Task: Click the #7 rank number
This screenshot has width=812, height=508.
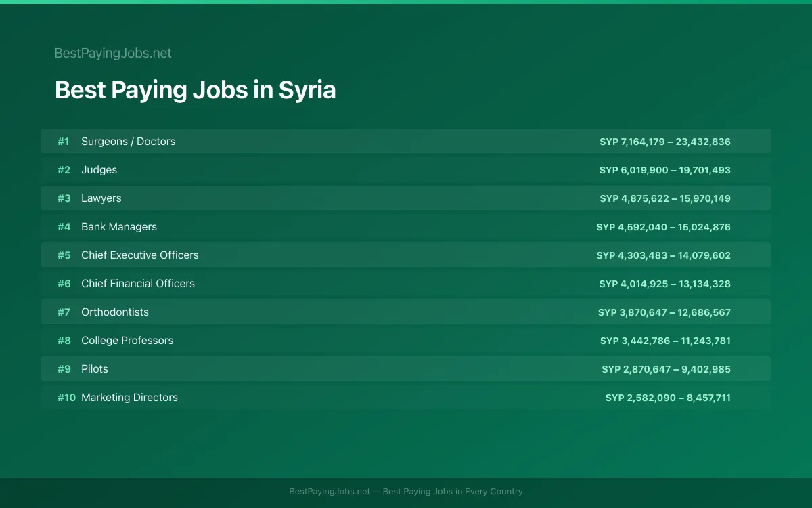Action: coord(64,312)
